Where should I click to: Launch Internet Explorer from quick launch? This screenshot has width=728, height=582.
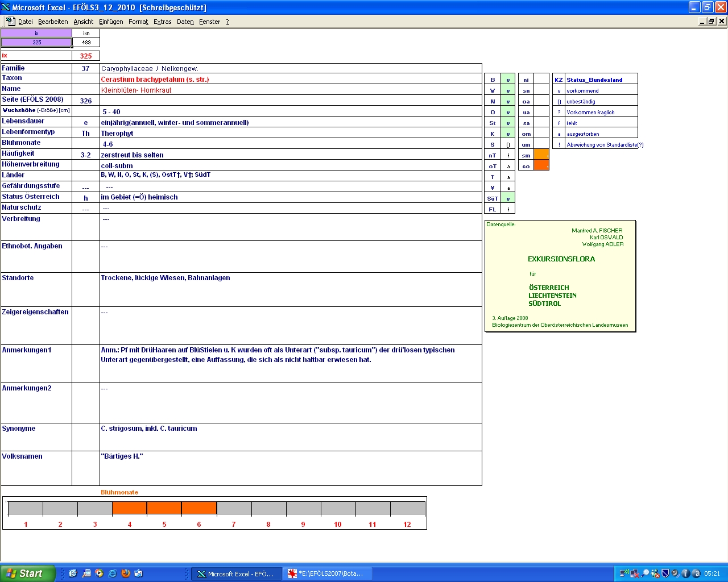point(113,573)
